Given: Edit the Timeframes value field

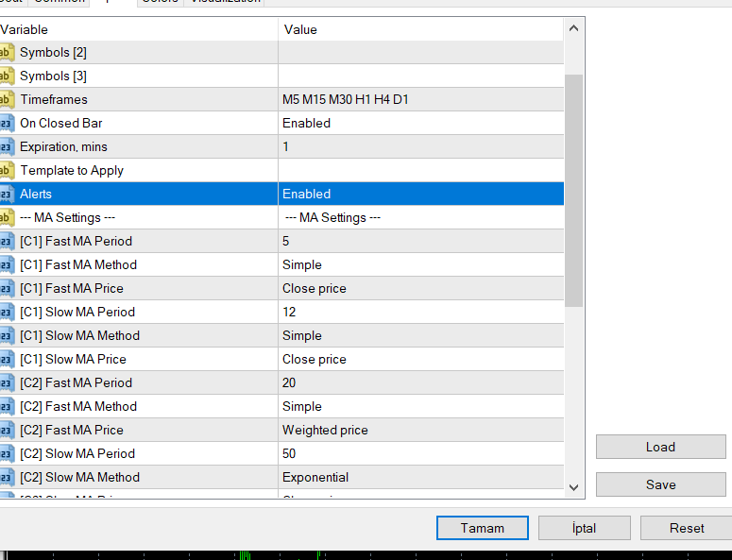Looking at the screenshot, I should pyautogui.click(x=420, y=99).
